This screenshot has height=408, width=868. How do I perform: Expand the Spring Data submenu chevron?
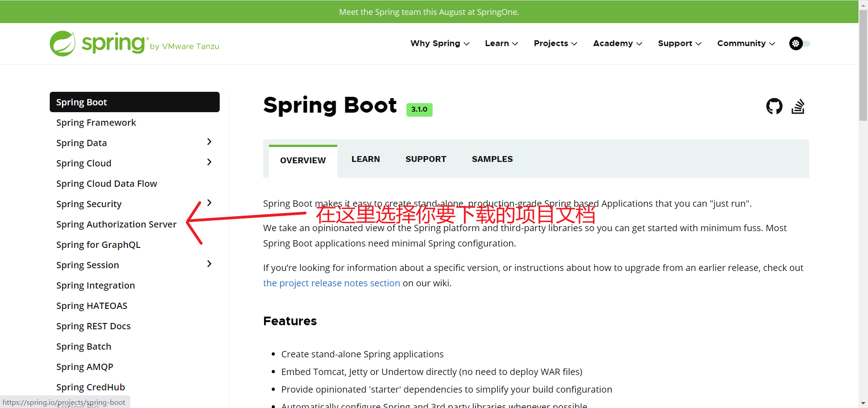click(x=209, y=142)
